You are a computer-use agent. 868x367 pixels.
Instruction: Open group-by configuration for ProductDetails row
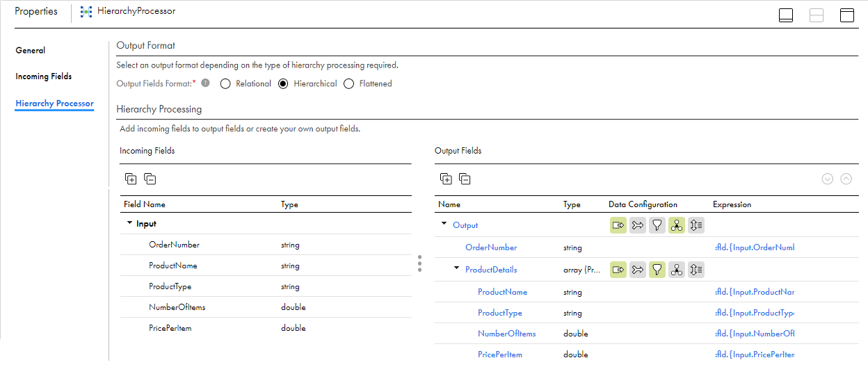[676, 270]
